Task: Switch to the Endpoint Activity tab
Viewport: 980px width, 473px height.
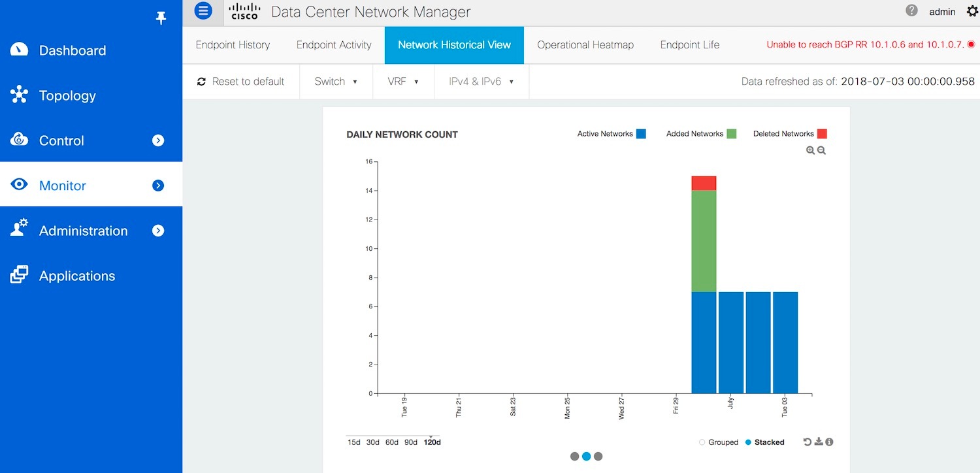Action: [333, 45]
